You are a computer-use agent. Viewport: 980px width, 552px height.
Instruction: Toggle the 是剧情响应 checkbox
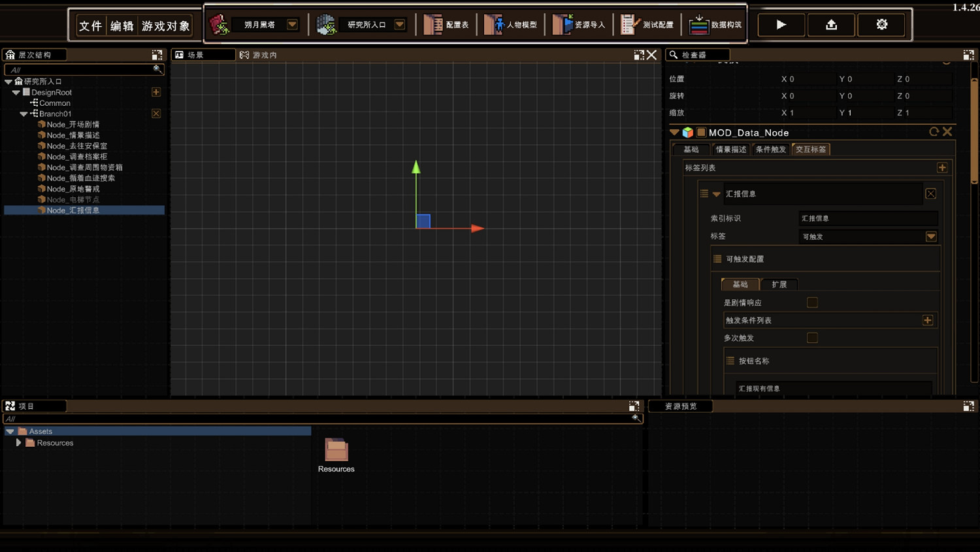pyautogui.click(x=812, y=302)
